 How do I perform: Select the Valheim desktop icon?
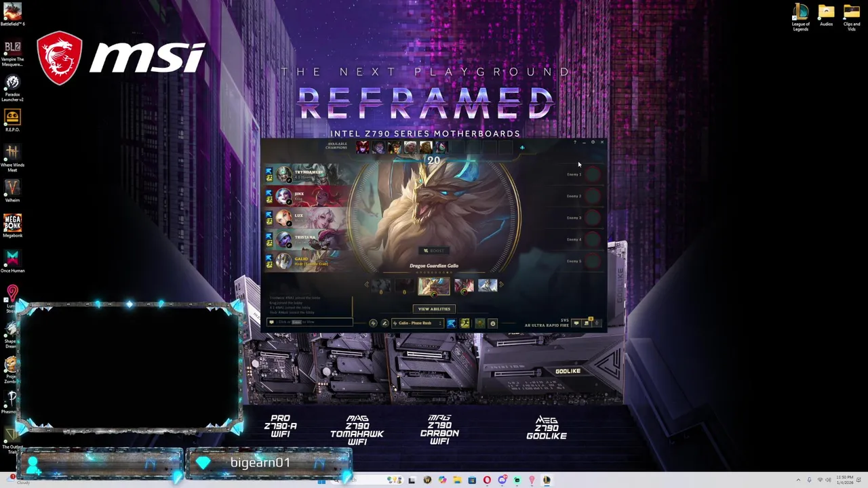(12, 191)
